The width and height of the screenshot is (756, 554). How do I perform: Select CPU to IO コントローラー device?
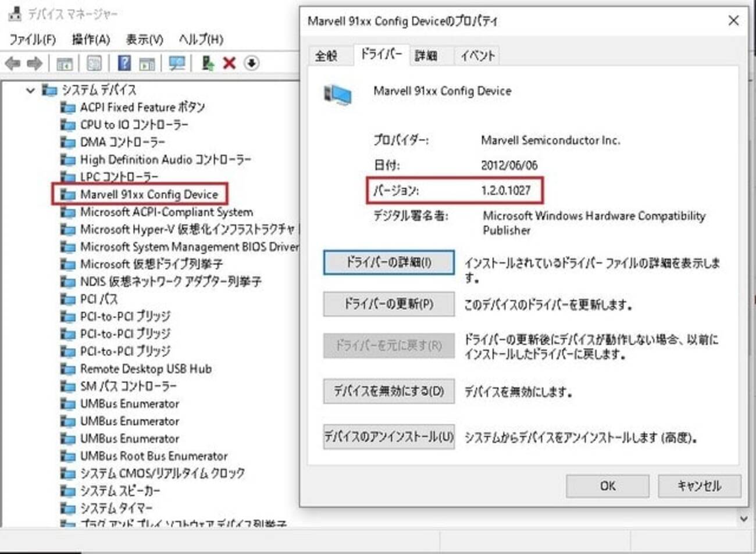coord(125,125)
